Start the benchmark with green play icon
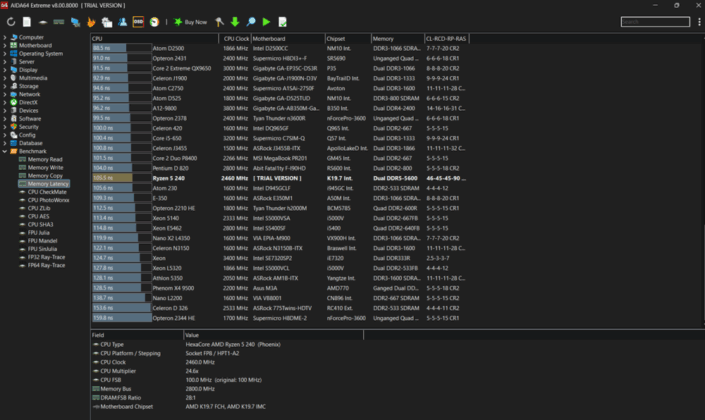Screen dimensions: 705x420 (266, 22)
